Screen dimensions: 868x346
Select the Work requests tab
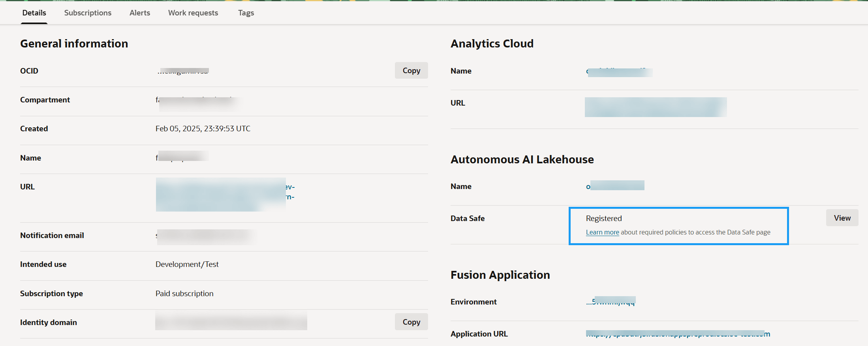pyautogui.click(x=193, y=13)
